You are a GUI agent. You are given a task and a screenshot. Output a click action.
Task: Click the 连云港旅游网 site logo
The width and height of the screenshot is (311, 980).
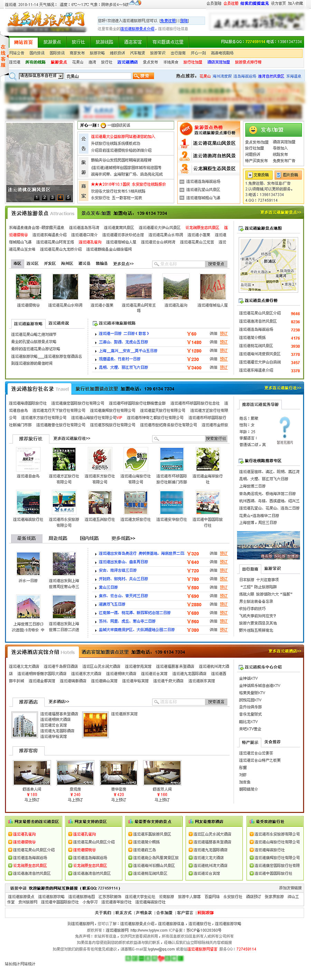pos(46,20)
